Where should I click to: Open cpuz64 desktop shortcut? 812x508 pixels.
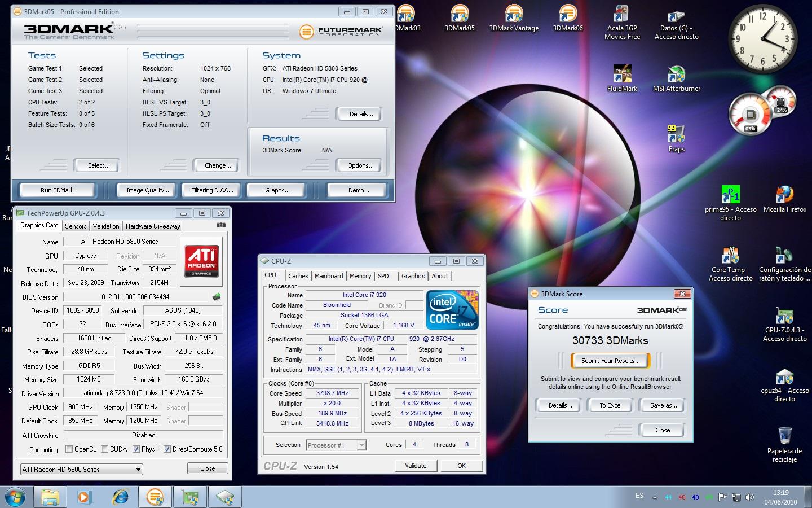[784, 385]
